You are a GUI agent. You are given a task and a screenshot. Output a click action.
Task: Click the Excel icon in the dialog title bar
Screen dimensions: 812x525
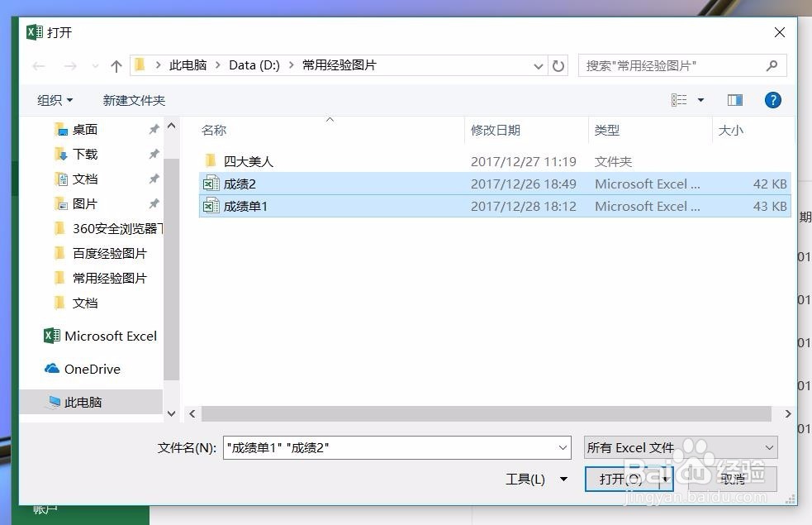33,32
